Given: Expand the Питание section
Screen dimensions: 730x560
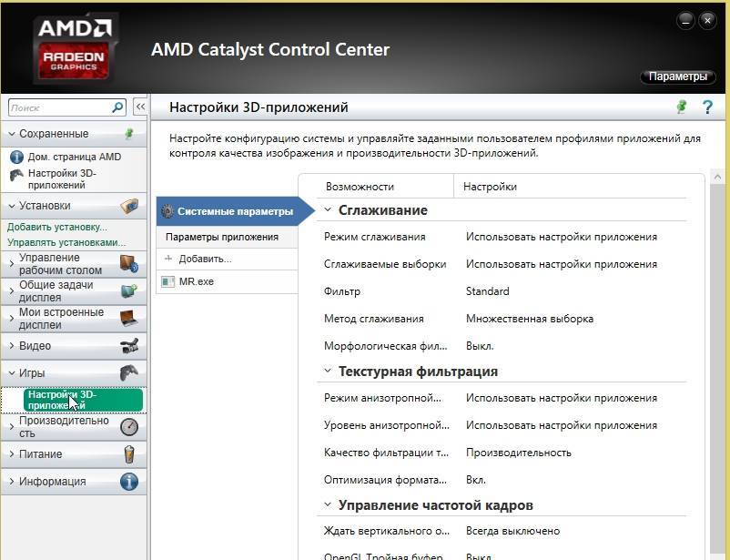Looking at the screenshot, I should click(x=12, y=454).
